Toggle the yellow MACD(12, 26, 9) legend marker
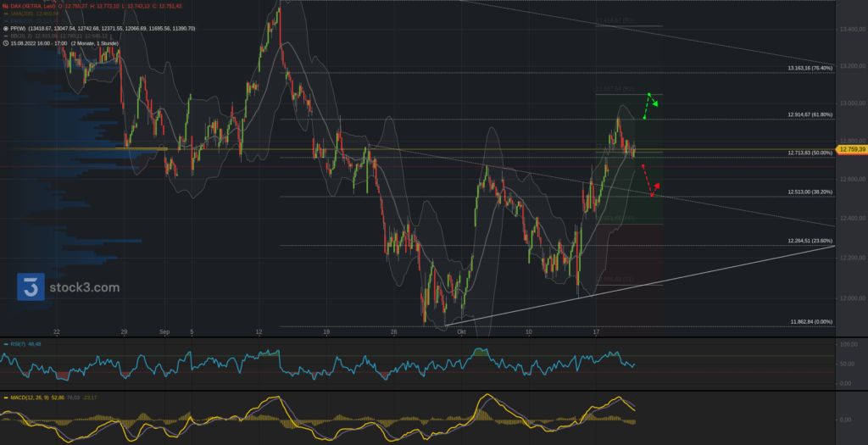Screen dimensions: 868x445 pyautogui.click(x=4, y=397)
